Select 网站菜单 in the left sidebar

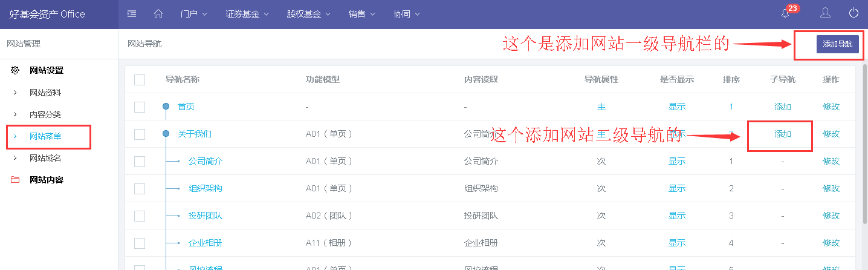45,136
